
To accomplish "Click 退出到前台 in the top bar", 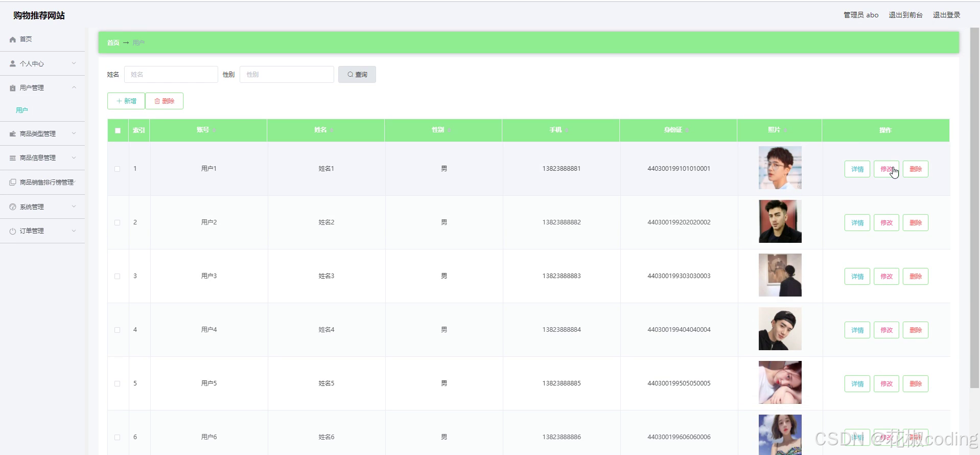I will click(905, 15).
